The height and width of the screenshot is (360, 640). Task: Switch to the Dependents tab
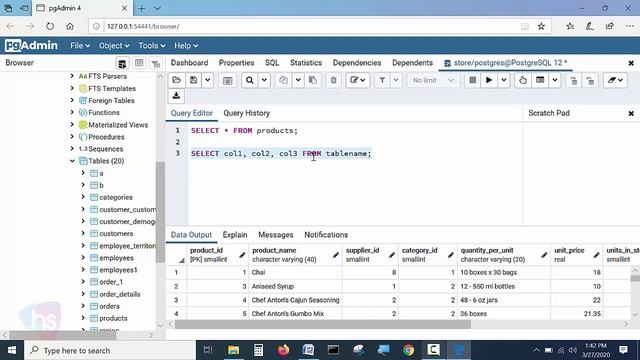pyautogui.click(x=412, y=63)
